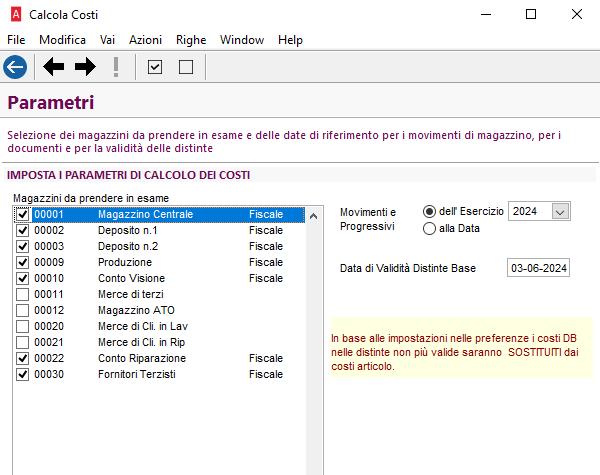
Task: Click the Conto Riparazione row name
Action: [142, 358]
